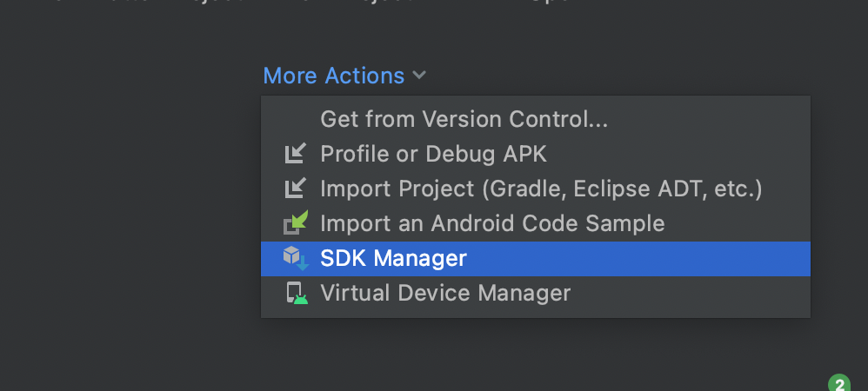Click the green-arrow Android Code Sample icon
Viewport: 868px width, 391px height.
pos(296,222)
